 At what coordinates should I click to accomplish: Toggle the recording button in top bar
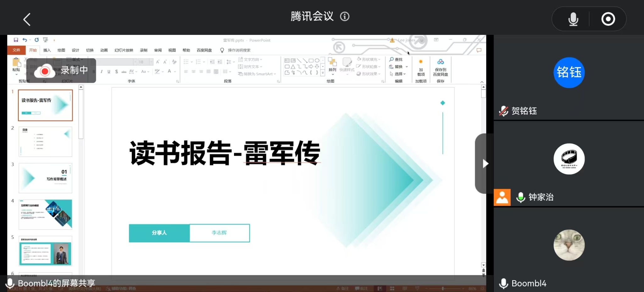pos(608,19)
